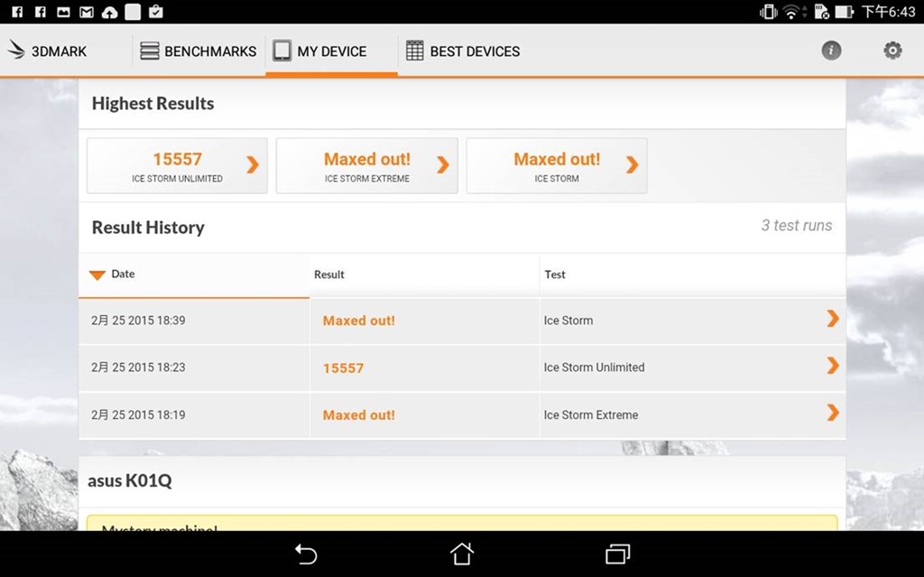The width and height of the screenshot is (924, 577).
Task: Open the 15557 Ice Storm Unlimited card
Action: click(x=177, y=166)
